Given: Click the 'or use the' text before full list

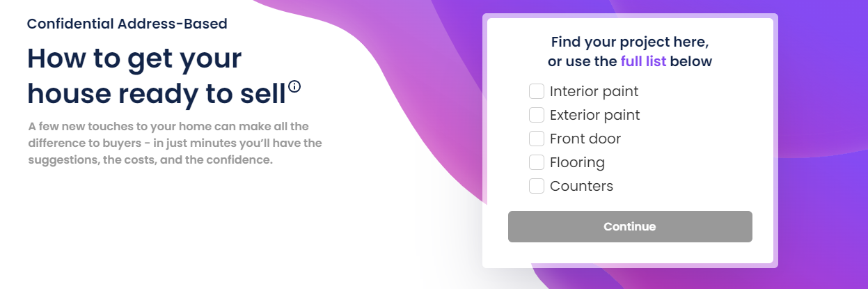Looking at the screenshot, I should point(582,61).
